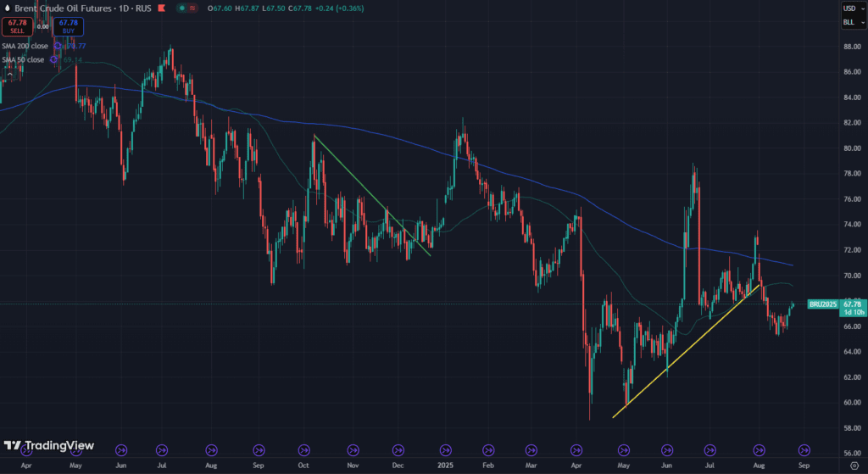
Task: Click the SMA 200 loading indicator icon
Action: [x=57, y=46]
